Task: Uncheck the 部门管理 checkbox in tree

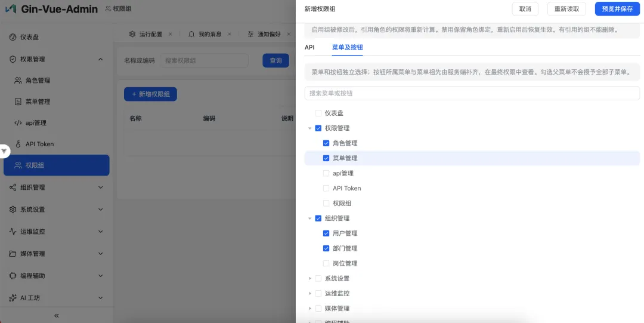Action: coord(326,248)
